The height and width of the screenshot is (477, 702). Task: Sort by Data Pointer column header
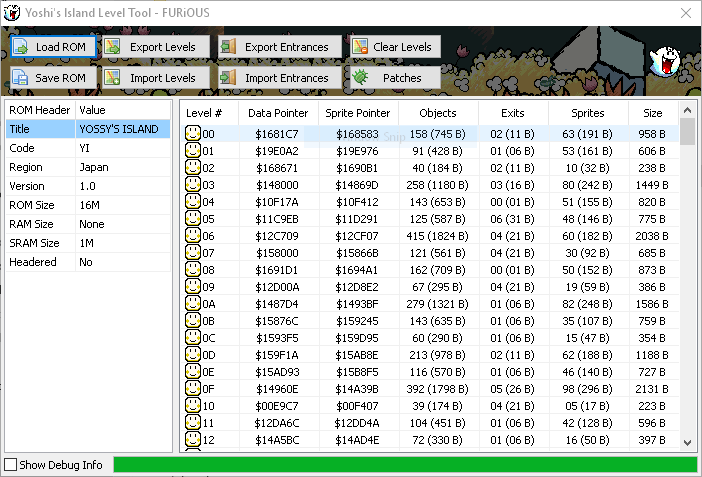point(278,113)
